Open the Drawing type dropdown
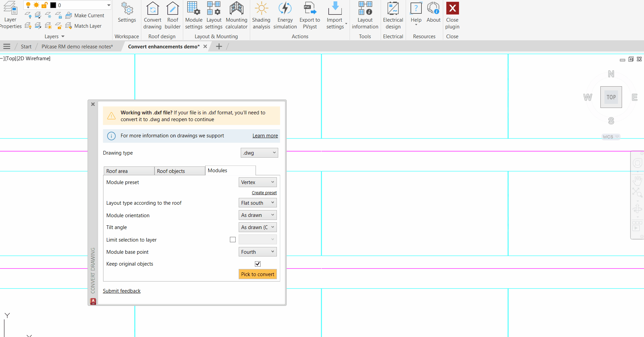 pos(259,153)
